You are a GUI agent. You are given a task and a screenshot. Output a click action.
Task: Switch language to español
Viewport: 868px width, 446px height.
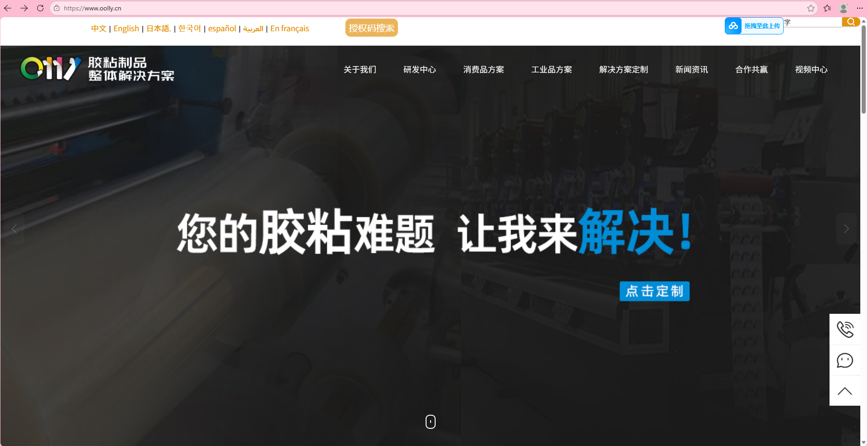[x=222, y=29]
